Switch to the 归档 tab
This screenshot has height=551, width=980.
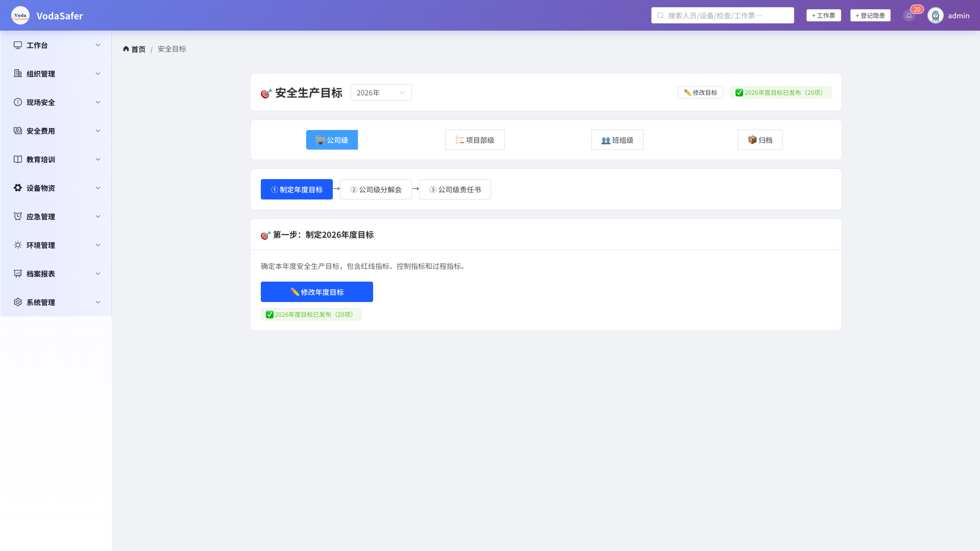(760, 140)
